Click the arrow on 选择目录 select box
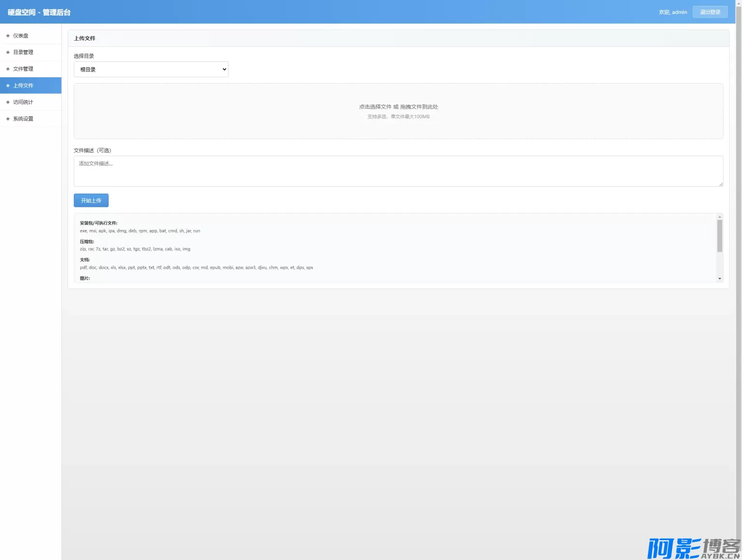This screenshot has width=742, height=560. 224,70
